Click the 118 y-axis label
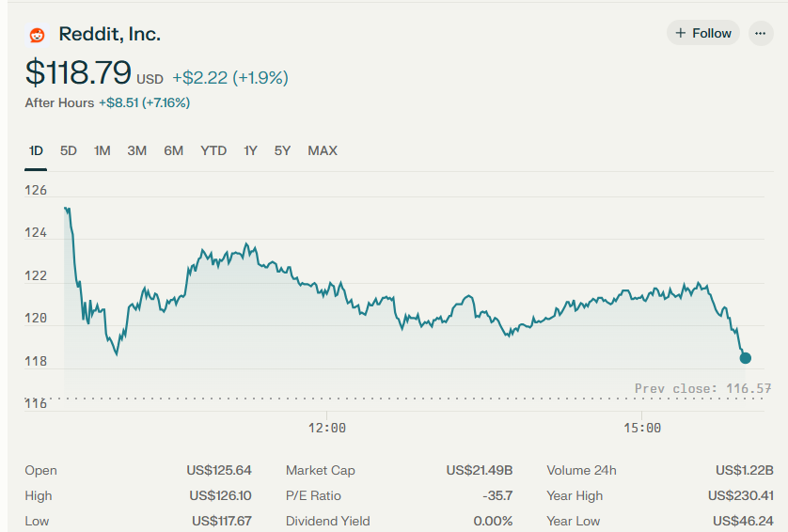This screenshot has width=788, height=532. coord(36,361)
